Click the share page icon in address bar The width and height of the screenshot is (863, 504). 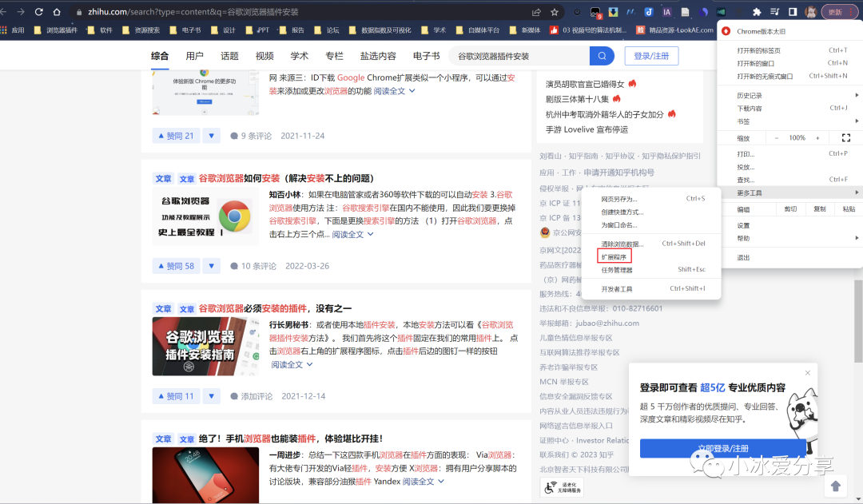536,12
